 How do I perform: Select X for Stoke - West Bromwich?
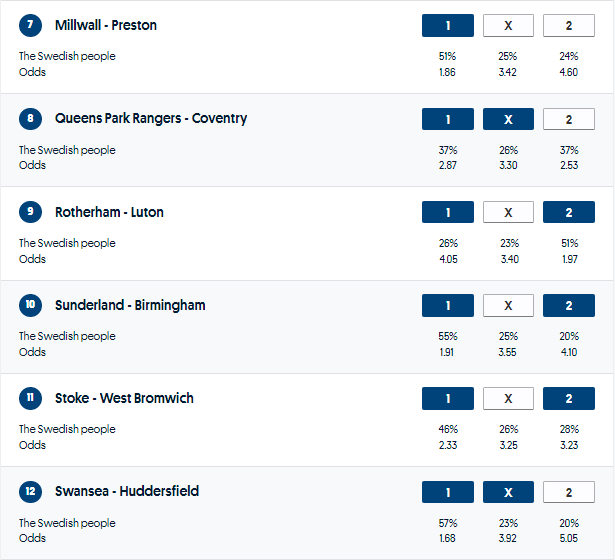(x=508, y=399)
